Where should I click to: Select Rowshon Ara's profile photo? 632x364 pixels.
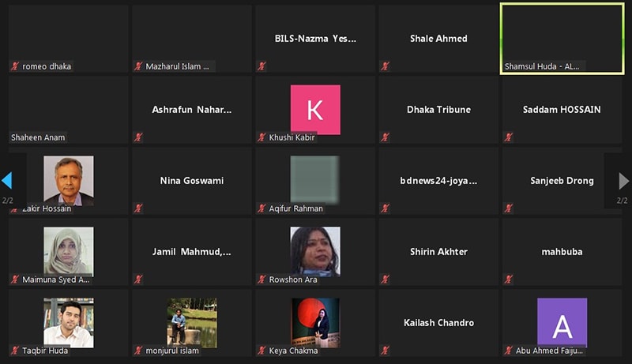[x=315, y=252]
